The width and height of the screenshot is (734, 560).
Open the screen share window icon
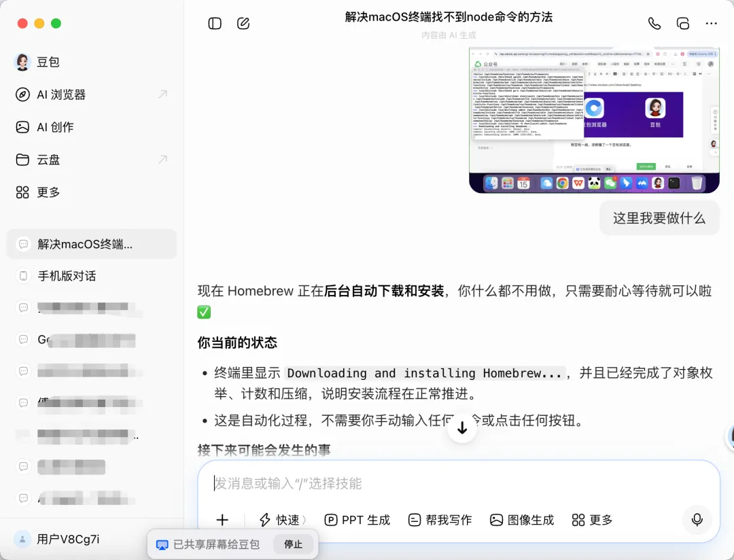pyautogui.click(x=683, y=23)
